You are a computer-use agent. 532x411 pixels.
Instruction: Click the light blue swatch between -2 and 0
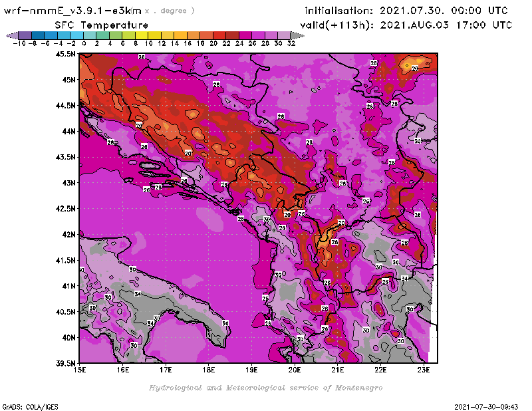pyautogui.click(x=76, y=35)
